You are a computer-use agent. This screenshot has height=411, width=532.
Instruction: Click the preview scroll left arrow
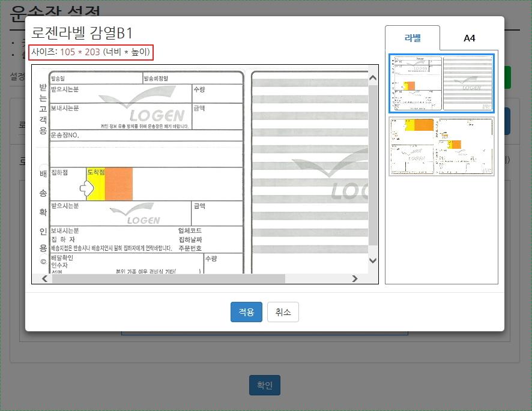(x=45, y=278)
